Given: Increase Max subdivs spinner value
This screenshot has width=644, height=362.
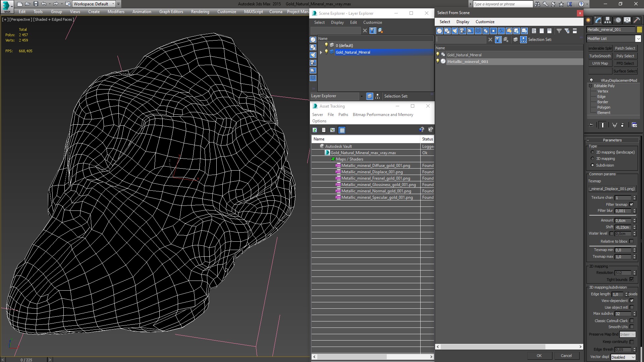Looking at the screenshot, I should coord(634,312).
